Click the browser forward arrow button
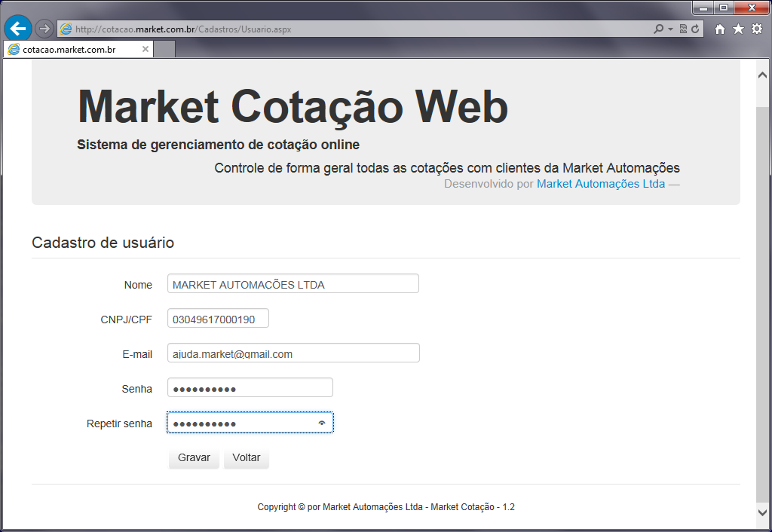 [x=44, y=29]
